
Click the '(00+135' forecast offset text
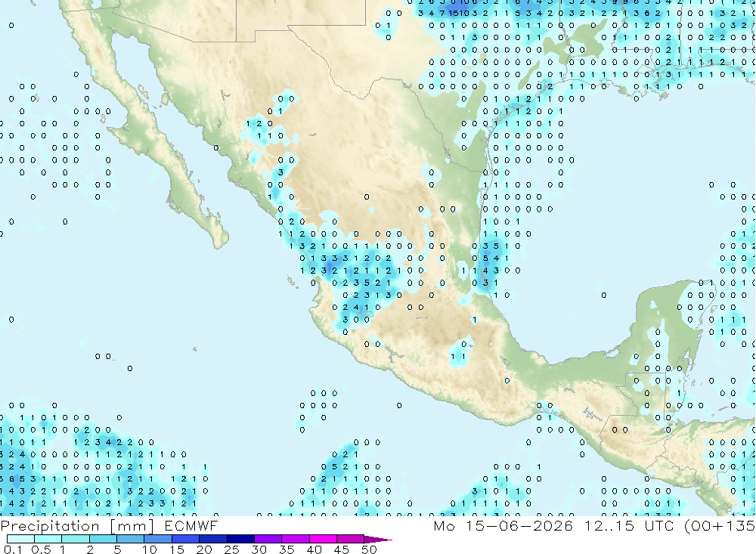(720, 526)
